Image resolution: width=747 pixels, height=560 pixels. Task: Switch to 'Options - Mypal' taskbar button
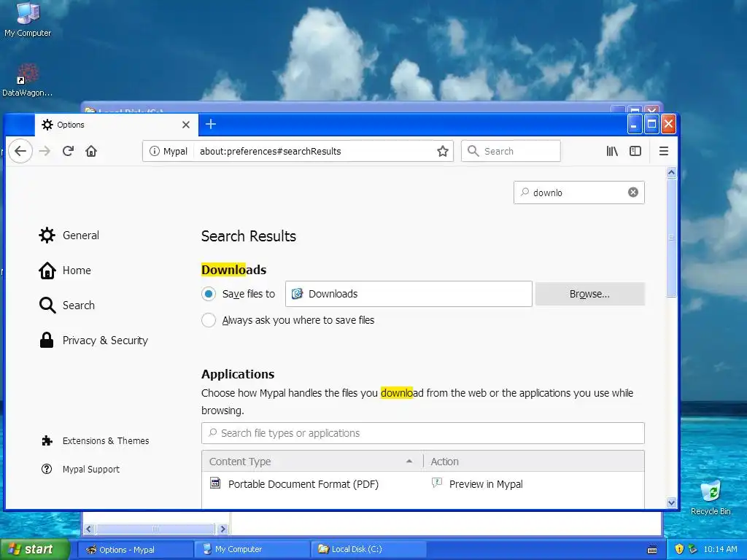pos(135,550)
